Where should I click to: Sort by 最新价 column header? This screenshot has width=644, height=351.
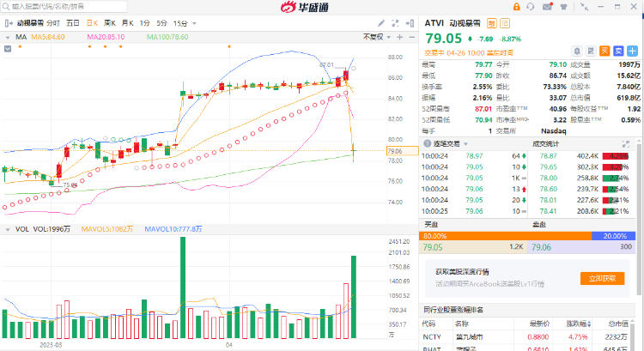coord(539,324)
